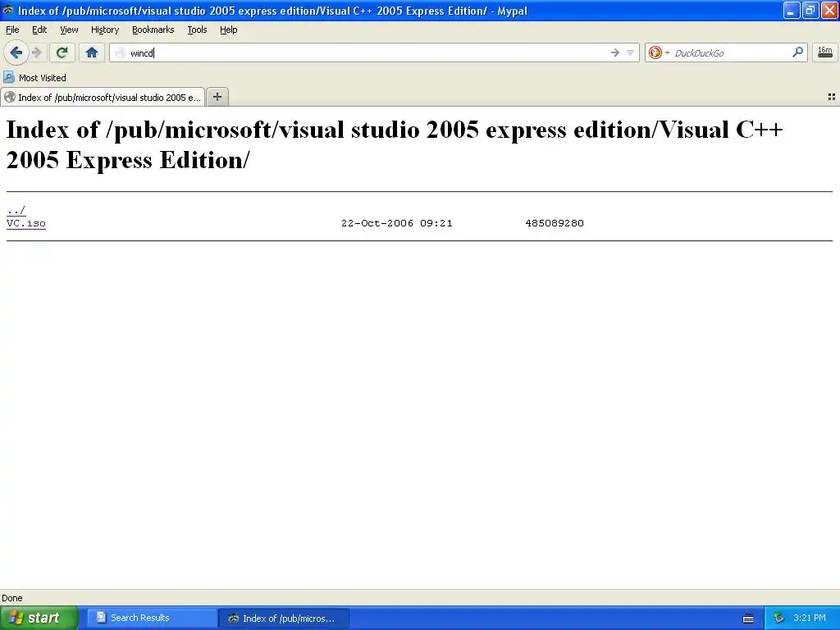The height and width of the screenshot is (630, 840).
Task: Reload the page with the Refresh icon
Action: click(x=62, y=52)
